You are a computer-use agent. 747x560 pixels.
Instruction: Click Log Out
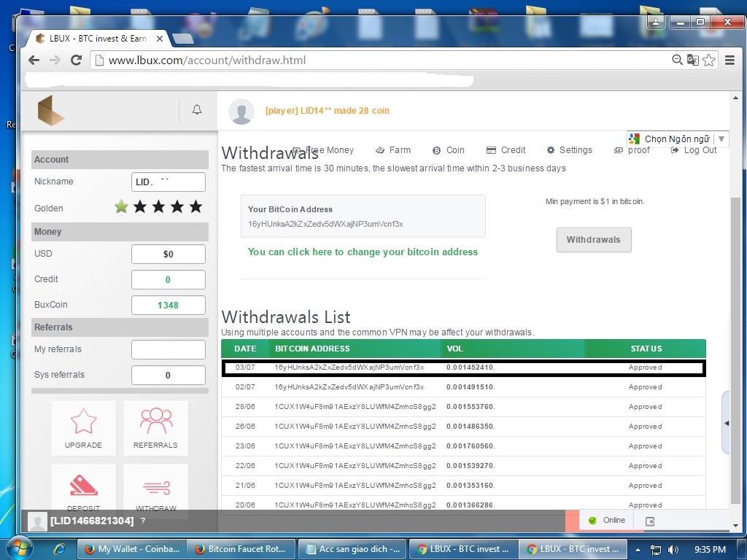(x=694, y=150)
